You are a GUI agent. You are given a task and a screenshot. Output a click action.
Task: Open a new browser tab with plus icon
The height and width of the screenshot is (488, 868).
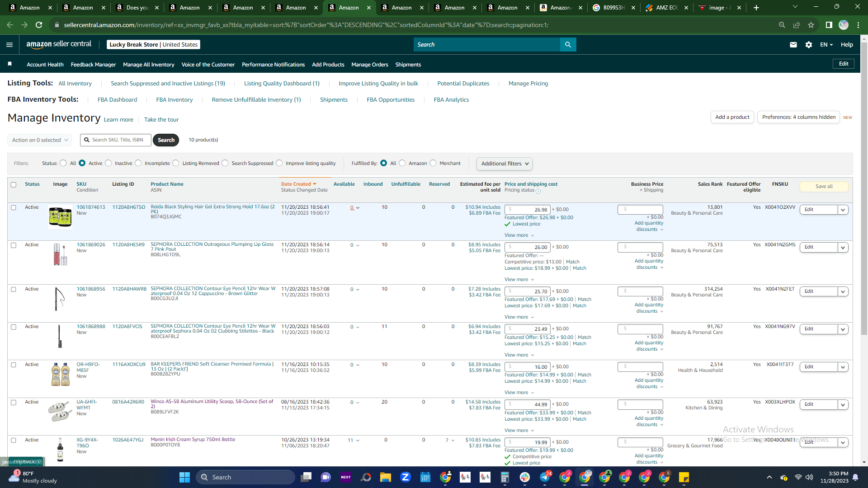click(x=756, y=8)
